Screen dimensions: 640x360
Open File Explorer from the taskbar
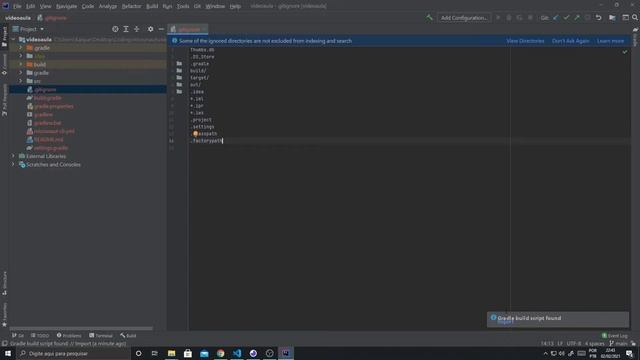(x=171, y=353)
